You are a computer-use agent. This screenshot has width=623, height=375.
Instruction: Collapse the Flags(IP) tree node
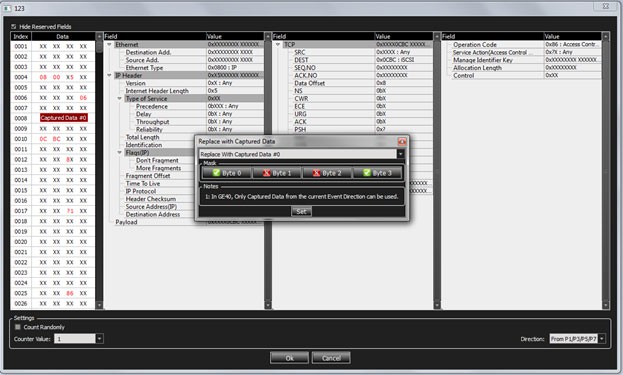click(119, 153)
